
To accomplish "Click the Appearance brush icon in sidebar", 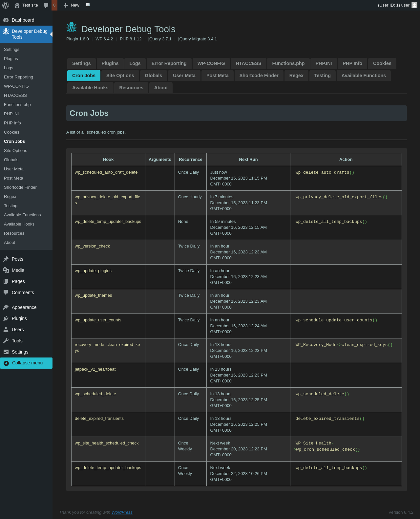I will coord(6,307).
